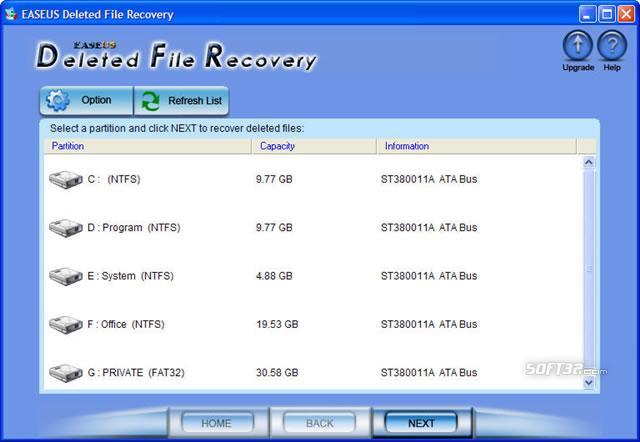Select the F: Office drive icon
The height and width of the screenshot is (442, 640).
click(66, 324)
